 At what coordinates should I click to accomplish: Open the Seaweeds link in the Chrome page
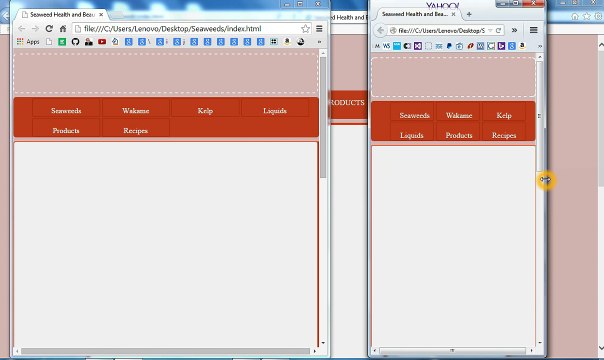(x=66, y=111)
